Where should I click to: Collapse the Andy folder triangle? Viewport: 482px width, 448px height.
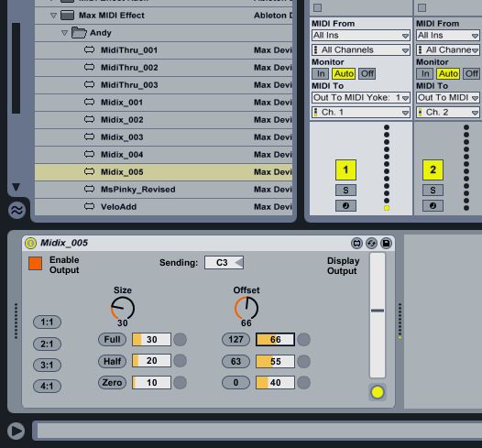[64, 33]
